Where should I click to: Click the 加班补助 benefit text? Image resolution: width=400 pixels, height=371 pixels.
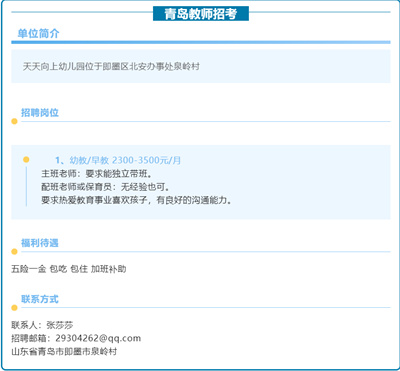pyautogui.click(x=109, y=269)
